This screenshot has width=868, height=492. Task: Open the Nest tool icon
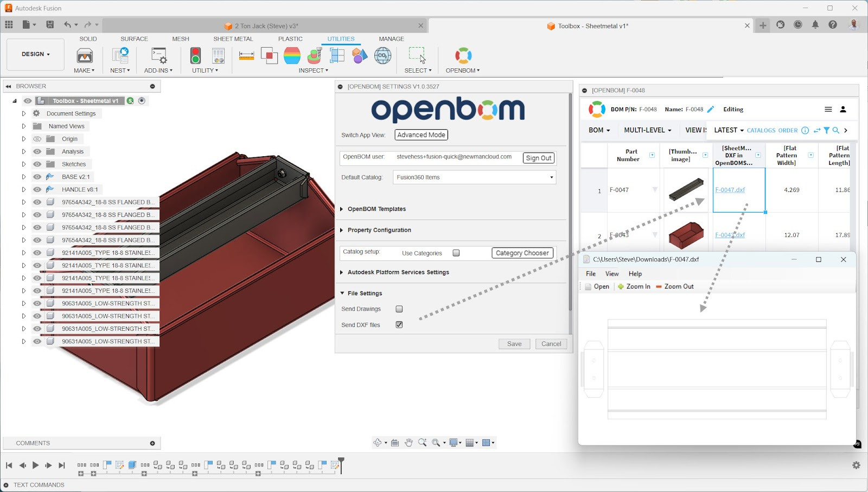tap(120, 56)
